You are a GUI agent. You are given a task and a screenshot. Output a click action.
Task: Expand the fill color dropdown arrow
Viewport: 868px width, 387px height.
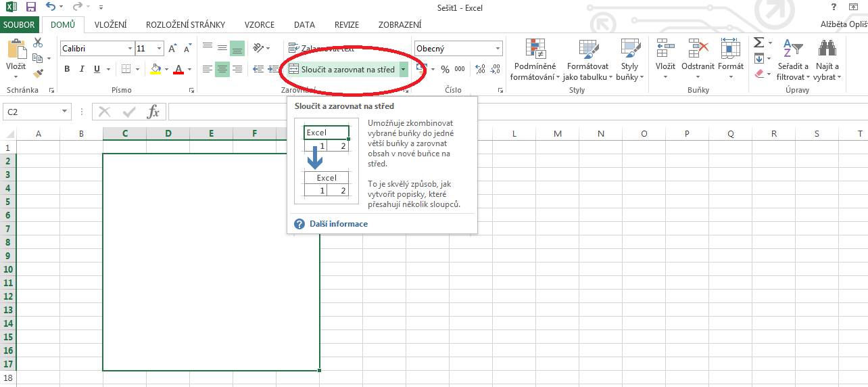[x=167, y=69]
